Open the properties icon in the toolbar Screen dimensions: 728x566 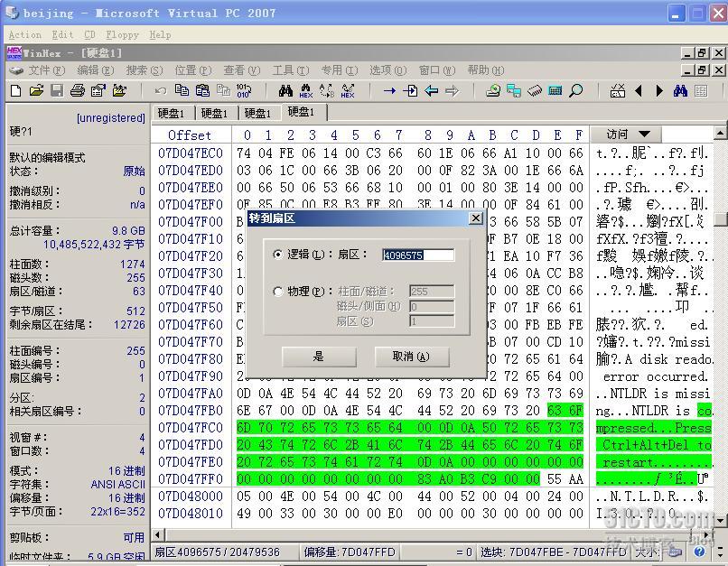[x=98, y=90]
